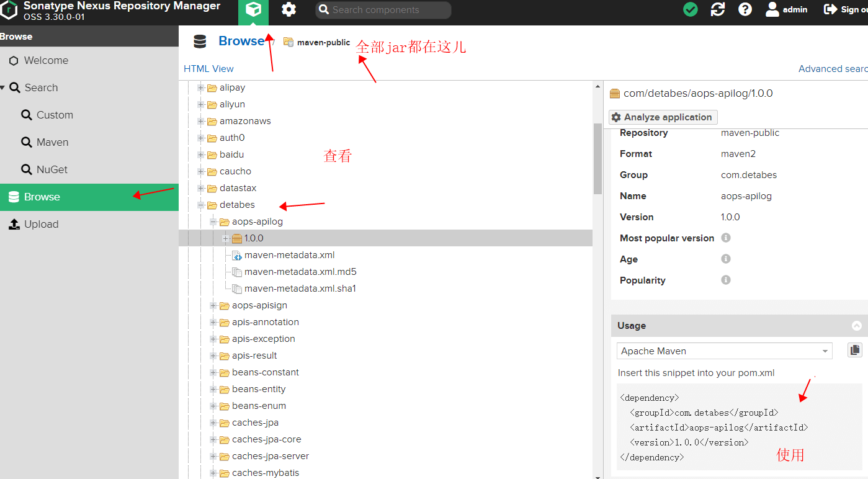Open Upload in the sidebar
Viewport: 868px width, 479px height.
pyautogui.click(x=41, y=224)
